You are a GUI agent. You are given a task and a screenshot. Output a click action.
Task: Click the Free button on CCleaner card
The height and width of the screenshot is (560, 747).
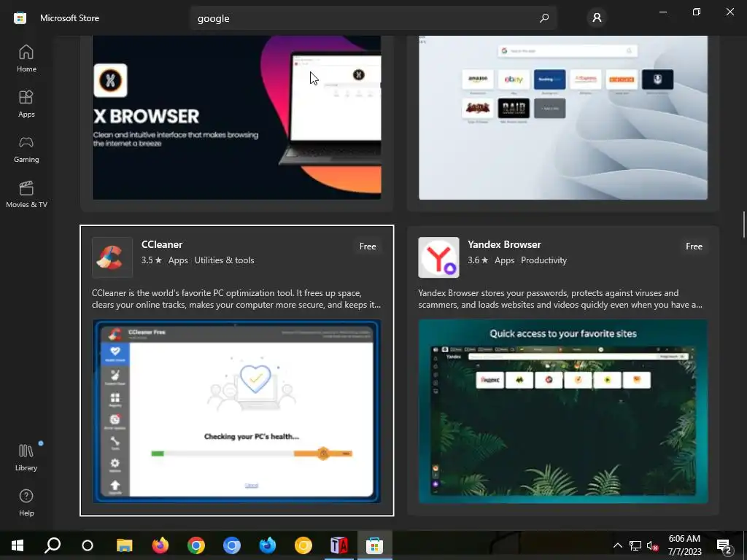(368, 246)
